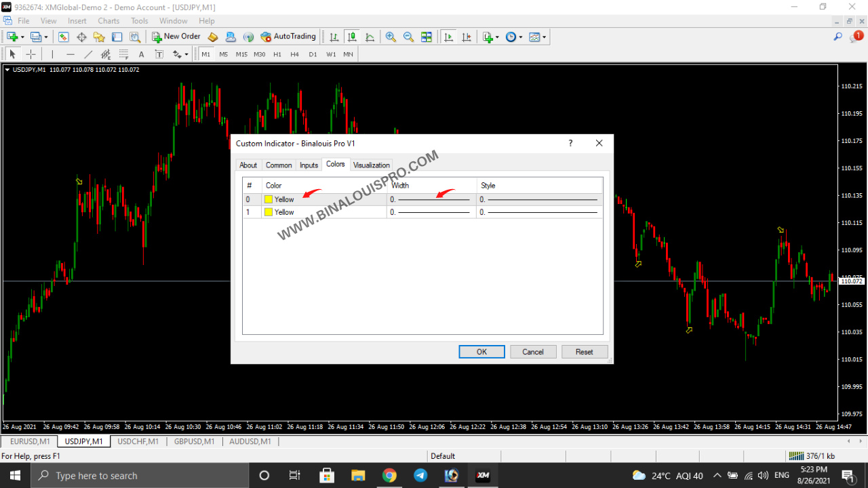Switch to M5 timeframe

coord(224,54)
